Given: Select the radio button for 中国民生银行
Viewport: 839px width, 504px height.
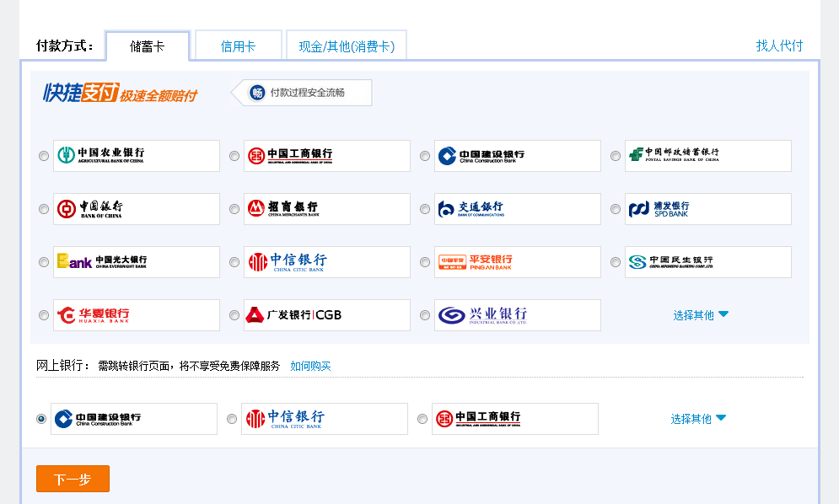Looking at the screenshot, I should pyautogui.click(x=616, y=261).
